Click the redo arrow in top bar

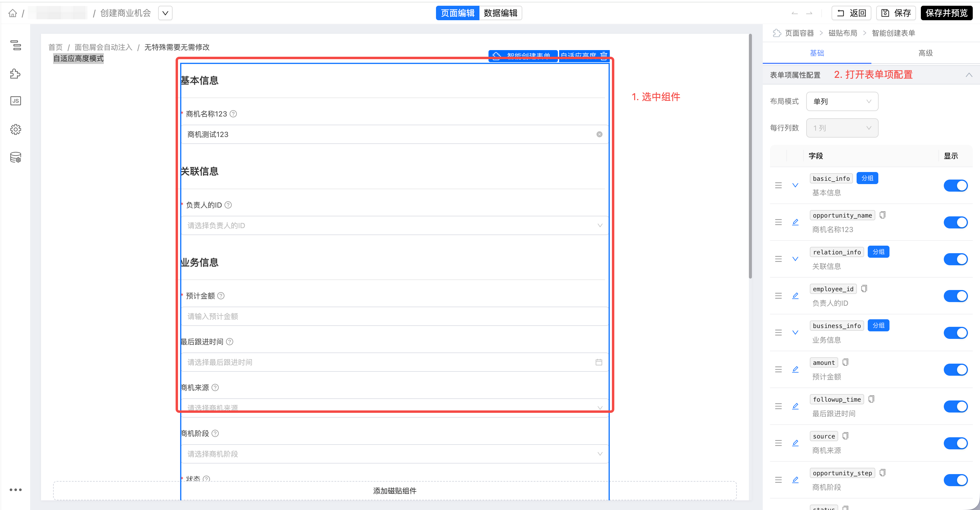click(x=809, y=13)
